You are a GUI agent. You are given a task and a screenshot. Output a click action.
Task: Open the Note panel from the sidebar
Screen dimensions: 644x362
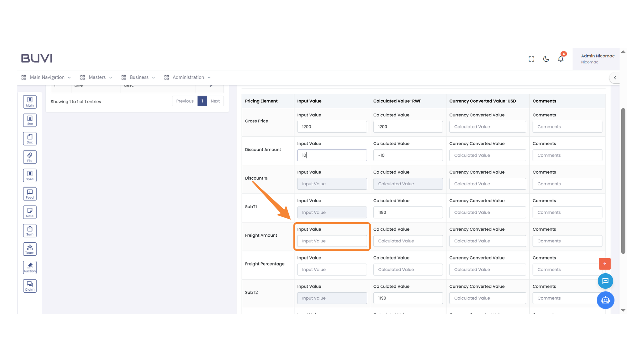(x=30, y=212)
